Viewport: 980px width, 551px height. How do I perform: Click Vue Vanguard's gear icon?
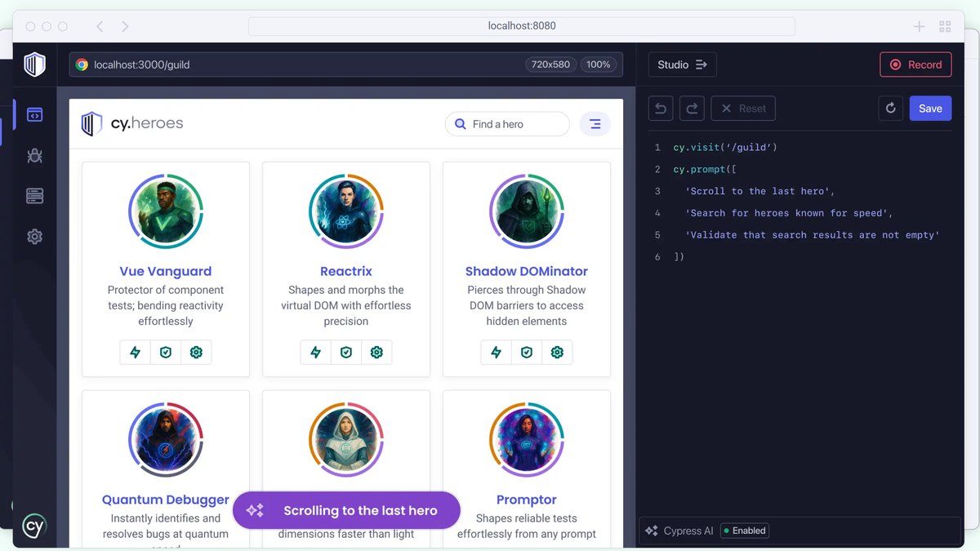pyautogui.click(x=196, y=353)
